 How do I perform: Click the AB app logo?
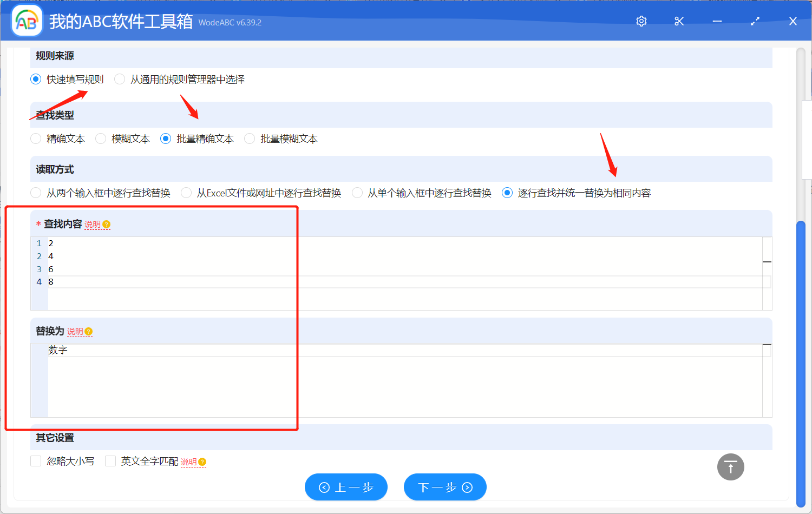pyautogui.click(x=27, y=21)
